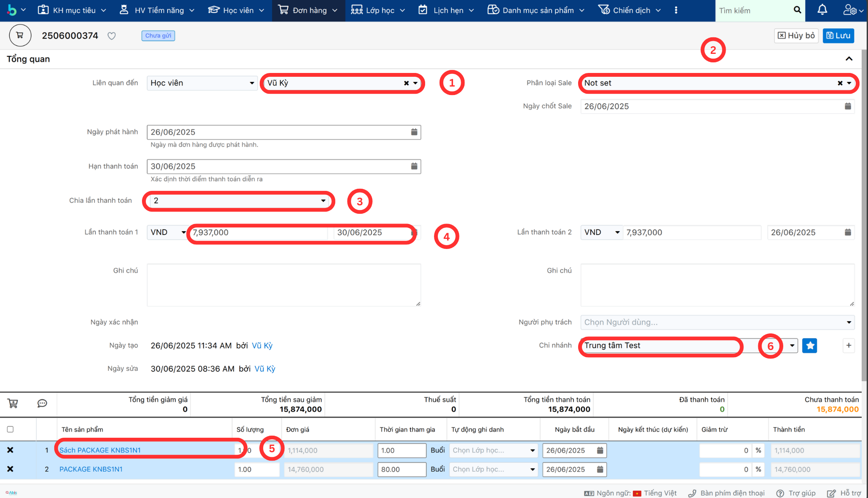Click the blue star branch icon
Screen dimensions: 868x498
(809, 345)
